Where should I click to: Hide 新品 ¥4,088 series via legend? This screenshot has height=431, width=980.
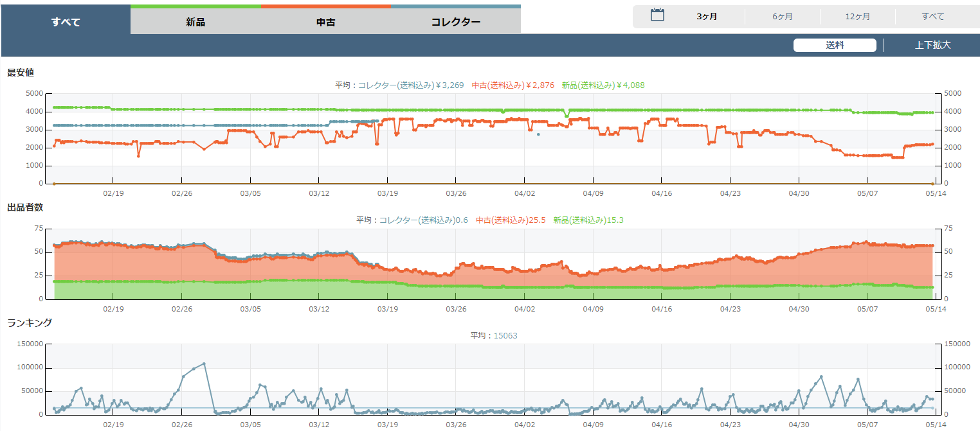point(603,85)
